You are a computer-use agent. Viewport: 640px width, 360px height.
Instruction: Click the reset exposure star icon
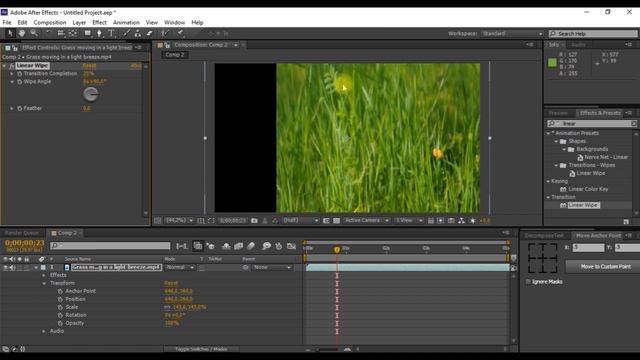[x=473, y=220]
